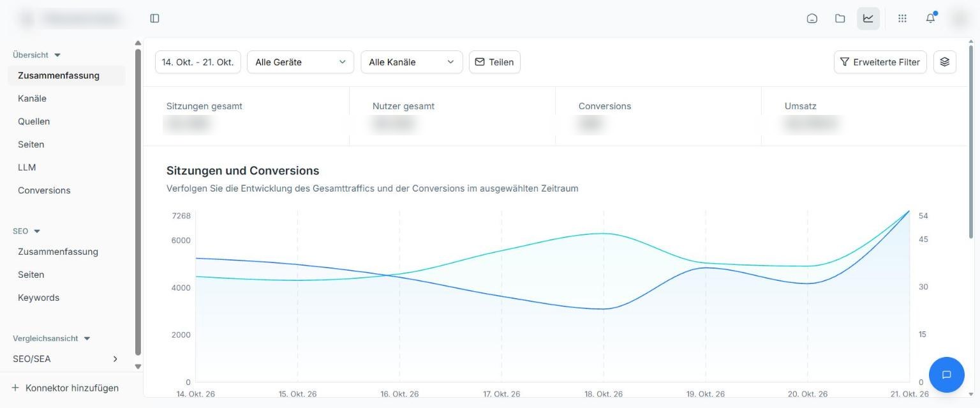Click the 7268 y-axis value
Image resolution: width=980 pixels, height=408 pixels.
(x=181, y=216)
